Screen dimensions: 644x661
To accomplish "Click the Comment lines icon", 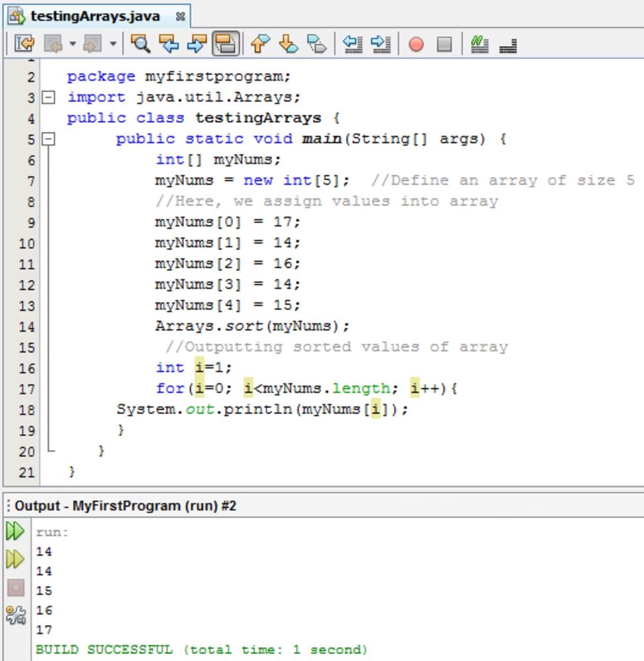I will click(x=480, y=44).
